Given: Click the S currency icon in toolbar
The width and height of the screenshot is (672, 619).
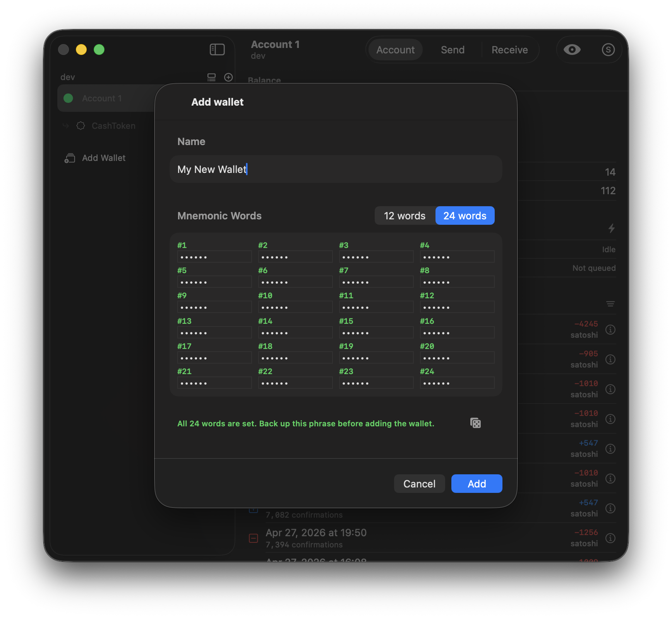Looking at the screenshot, I should pos(608,50).
